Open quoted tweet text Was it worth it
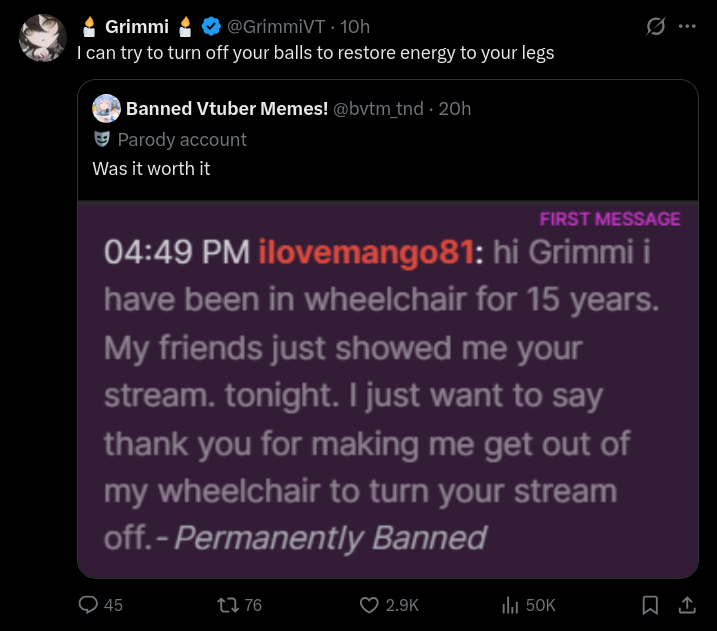Viewport: 717px width, 631px height. [x=151, y=169]
